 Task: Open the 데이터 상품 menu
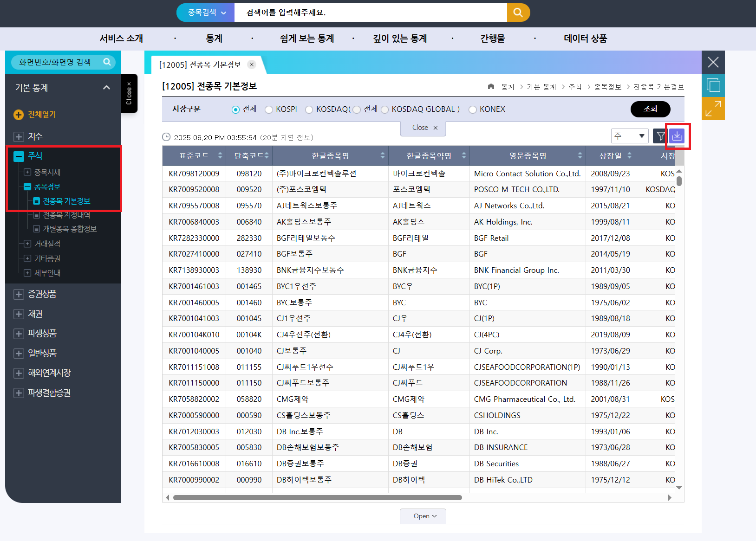tap(586, 39)
